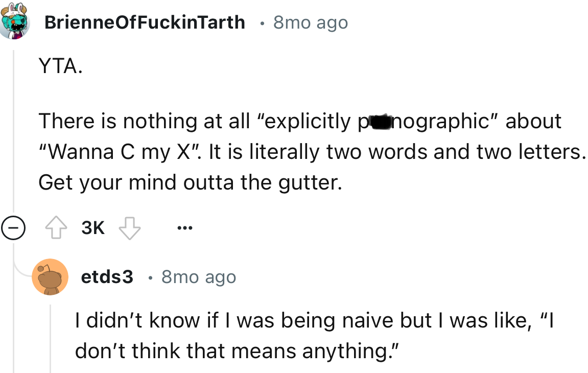Image resolution: width=588 pixels, height=373 pixels.
Task: Click the 3K vote count
Action: (x=94, y=228)
